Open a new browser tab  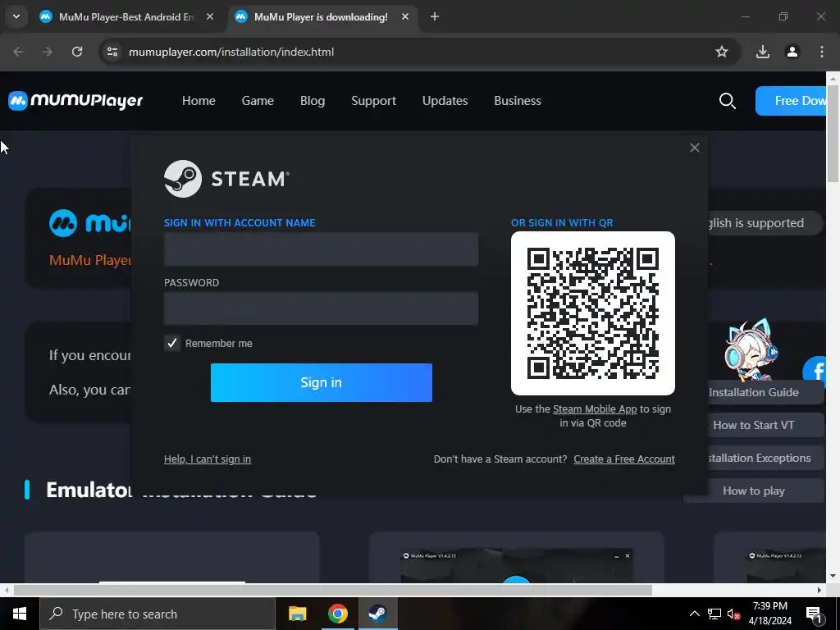coord(435,17)
